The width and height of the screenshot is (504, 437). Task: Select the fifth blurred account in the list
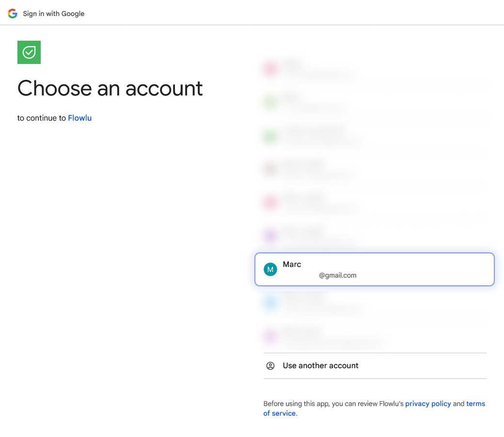[374, 203]
